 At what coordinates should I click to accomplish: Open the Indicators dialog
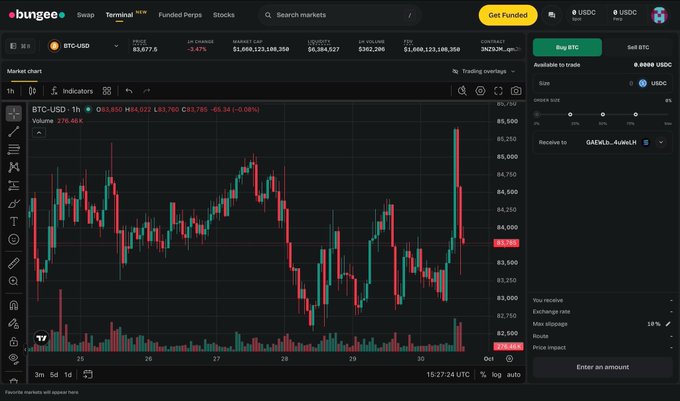coord(72,91)
